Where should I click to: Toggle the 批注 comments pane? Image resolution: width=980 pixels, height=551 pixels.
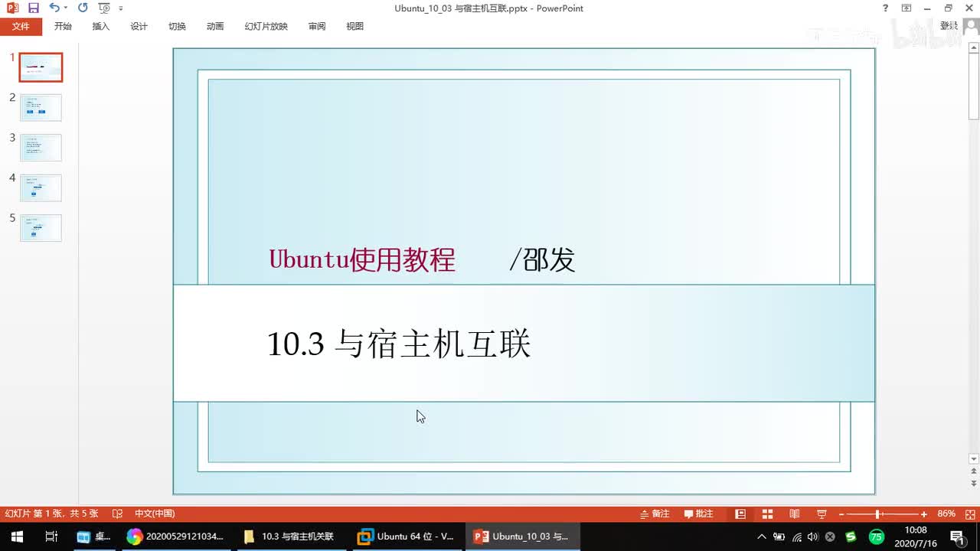point(699,514)
